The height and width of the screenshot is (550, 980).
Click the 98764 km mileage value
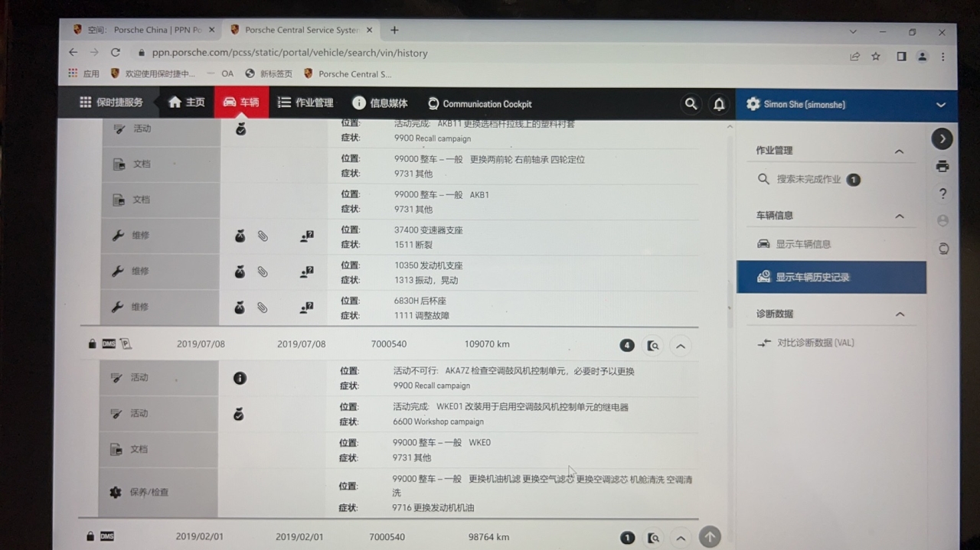[488, 537]
